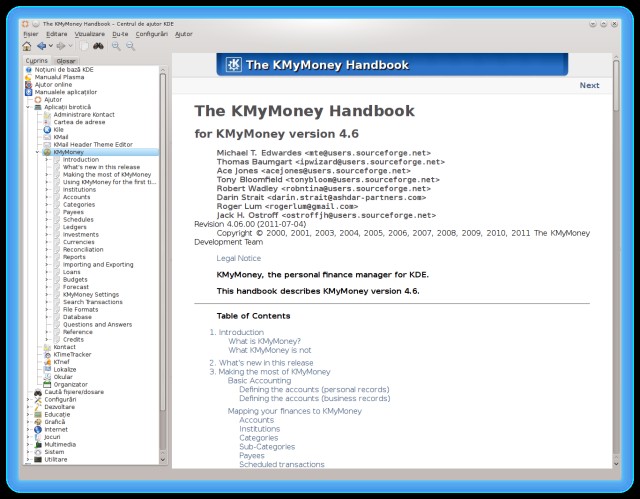Viewport: 640px width, 499px height.
Task: Open the Sub-Categories contents link
Action: (267, 447)
